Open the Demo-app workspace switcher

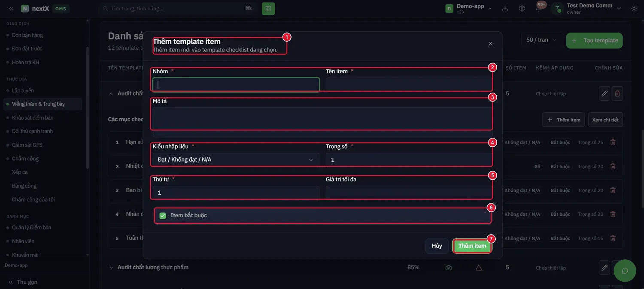[x=468, y=9]
